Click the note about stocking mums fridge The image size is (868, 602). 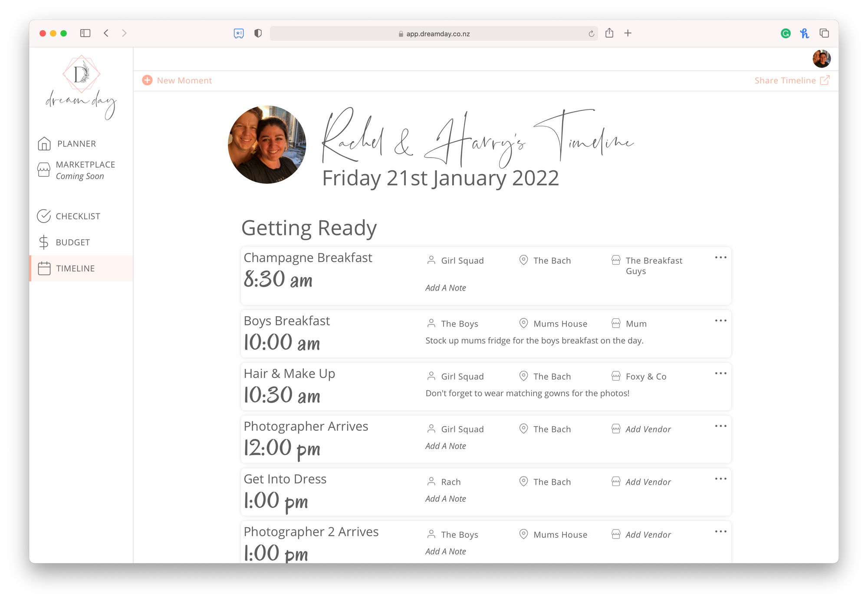[x=534, y=341]
